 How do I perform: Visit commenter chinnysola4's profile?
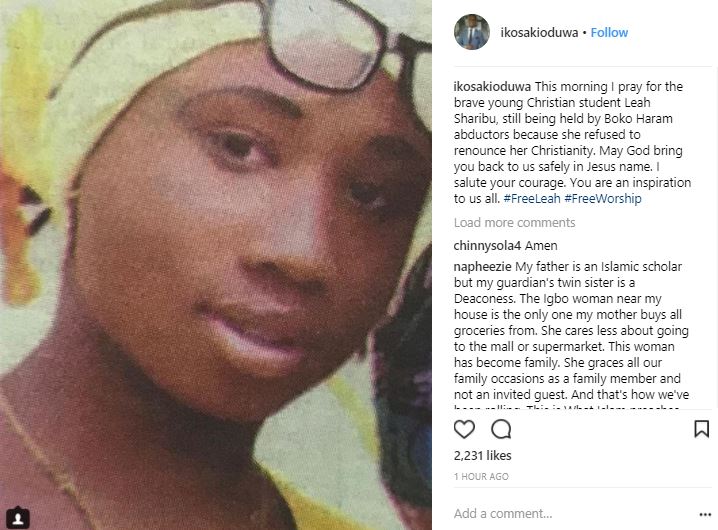[487, 246]
